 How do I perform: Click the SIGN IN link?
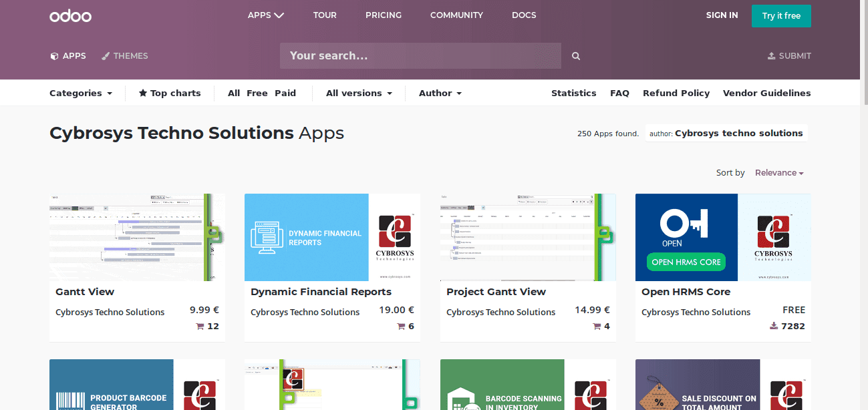tap(722, 15)
